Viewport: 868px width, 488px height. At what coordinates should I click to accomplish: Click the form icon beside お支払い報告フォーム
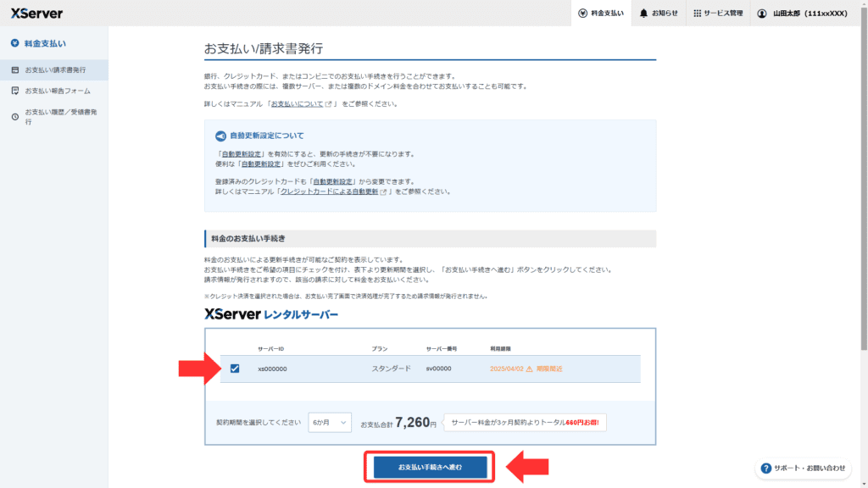point(15,91)
